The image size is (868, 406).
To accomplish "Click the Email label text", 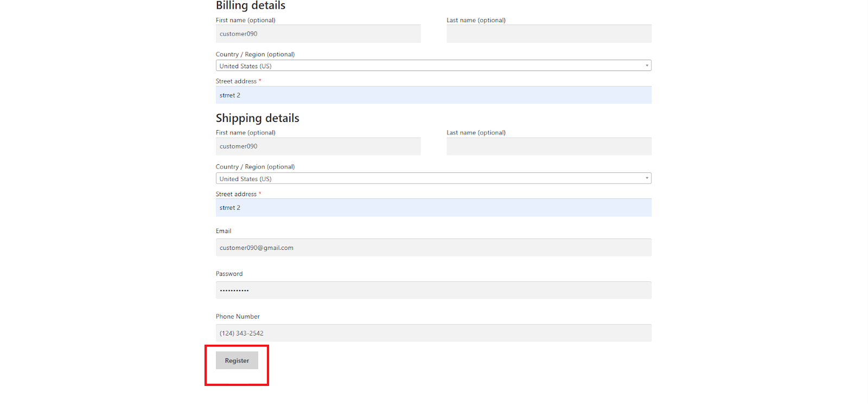I will [224, 231].
